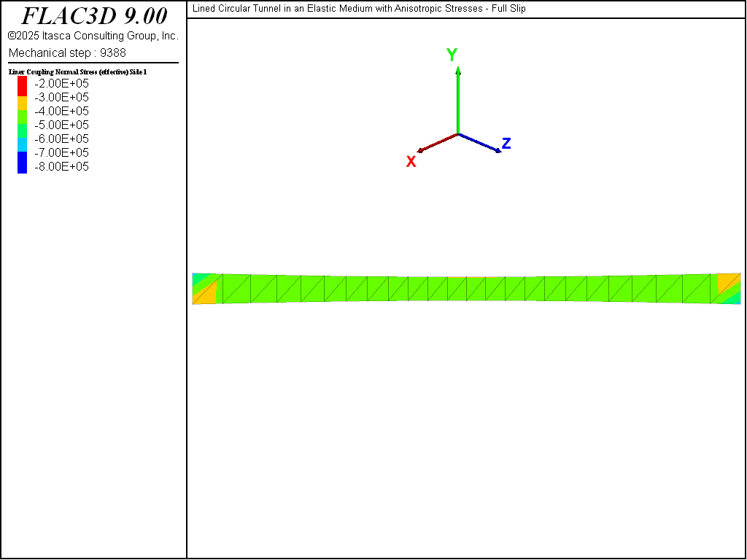Click the red X axis label

(411, 162)
